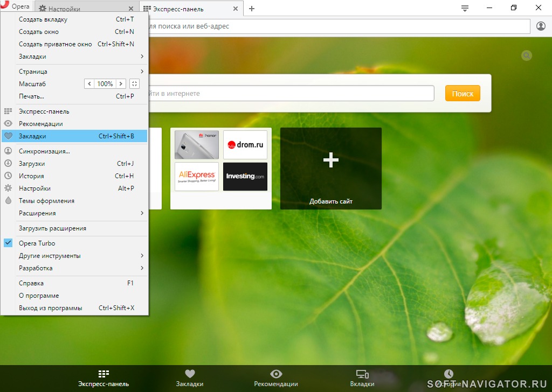Click the Рекомендации eye icon in menu
Screen dimensions: 552x392
[8, 124]
